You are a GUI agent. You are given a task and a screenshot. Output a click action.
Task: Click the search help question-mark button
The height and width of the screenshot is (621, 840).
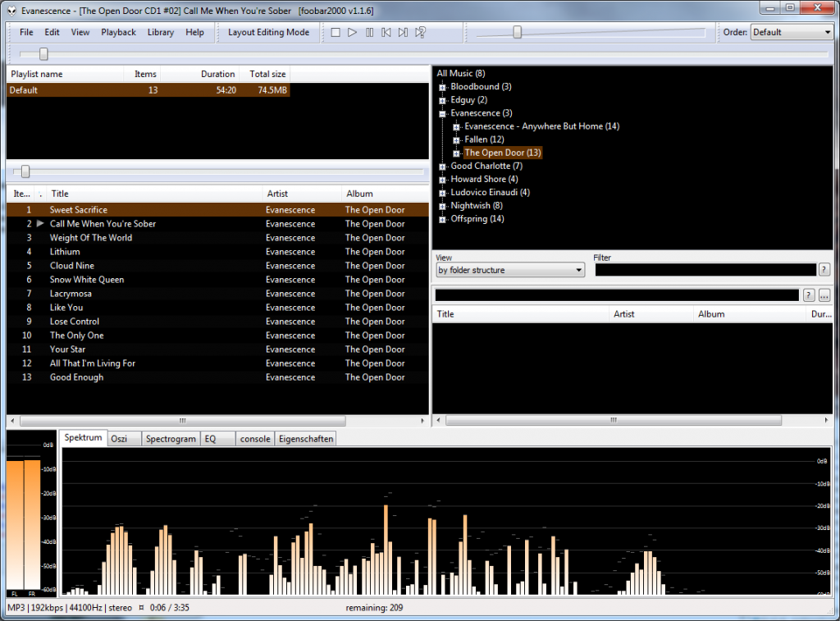pos(809,295)
